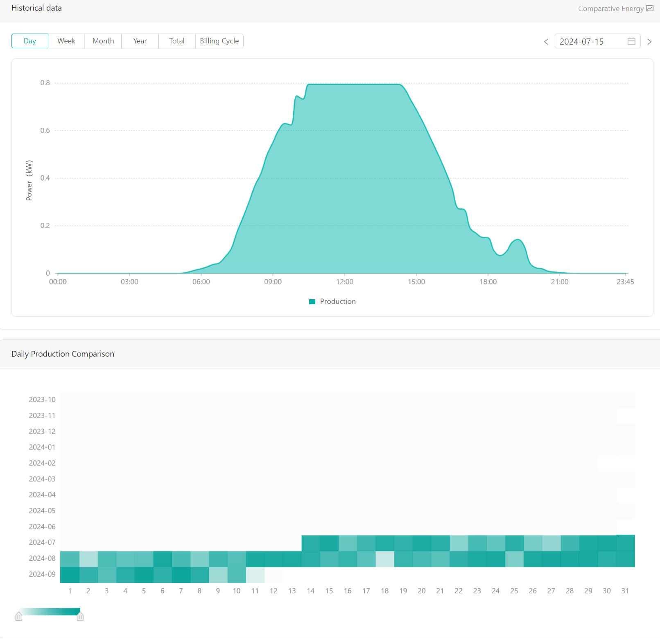Select heatmap cell 2024-09 day 1
660x644 pixels.
click(x=70, y=575)
